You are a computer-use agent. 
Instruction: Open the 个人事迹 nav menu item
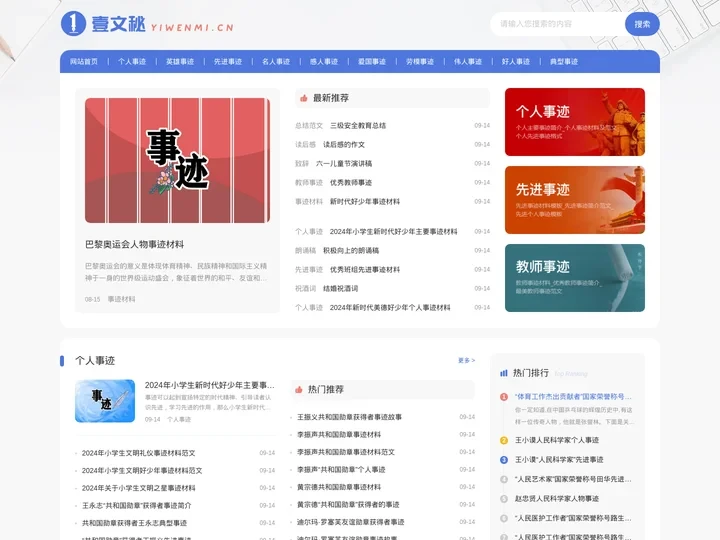coord(132,62)
